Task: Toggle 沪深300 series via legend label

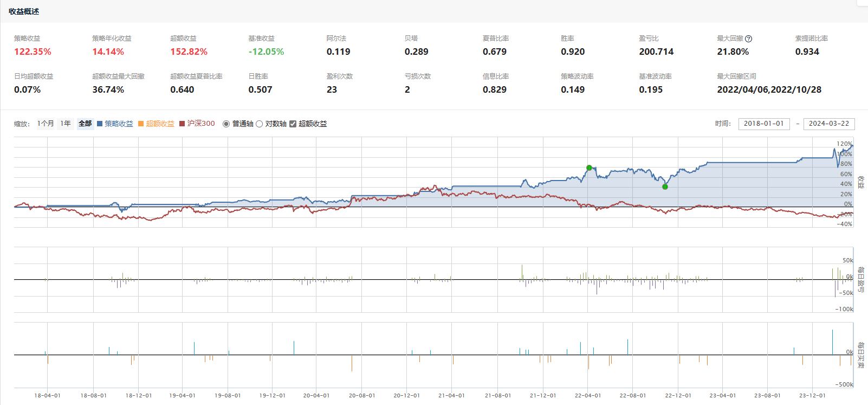Action: pos(201,124)
